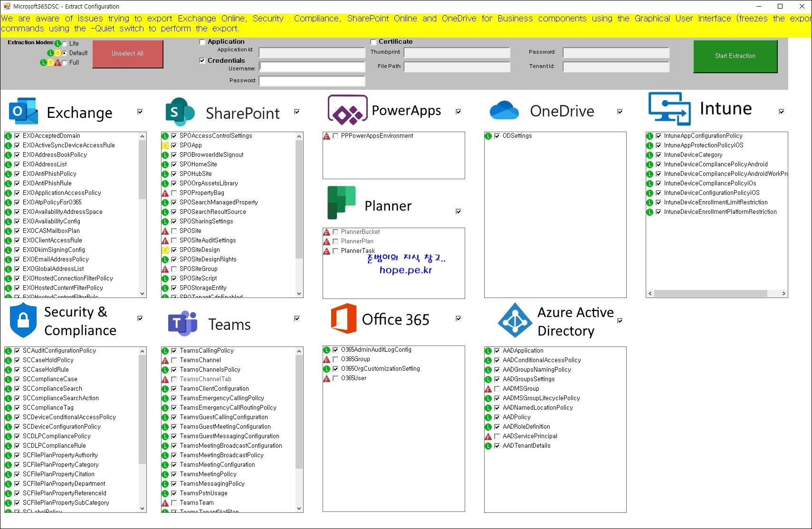The width and height of the screenshot is (812, 529).
Task: Click the green L icon beside AADTenantDetails
Action: pyautogui.click(x=488, y=446)
